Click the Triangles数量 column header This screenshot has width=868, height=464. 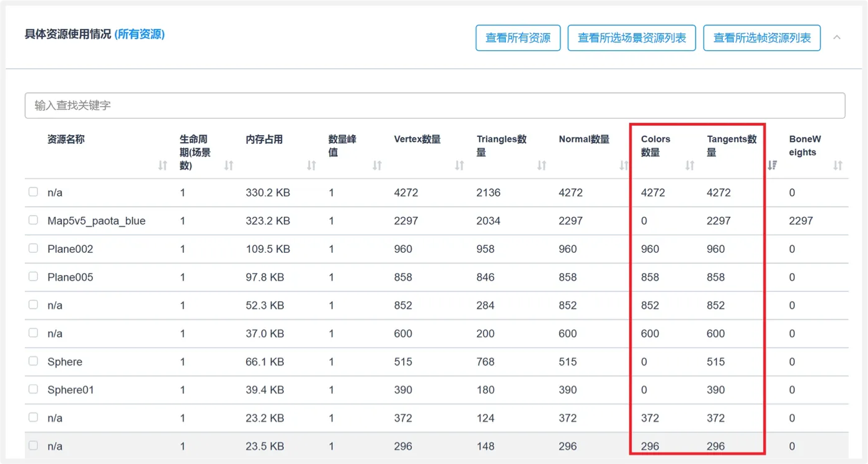(x=502, y=146)
